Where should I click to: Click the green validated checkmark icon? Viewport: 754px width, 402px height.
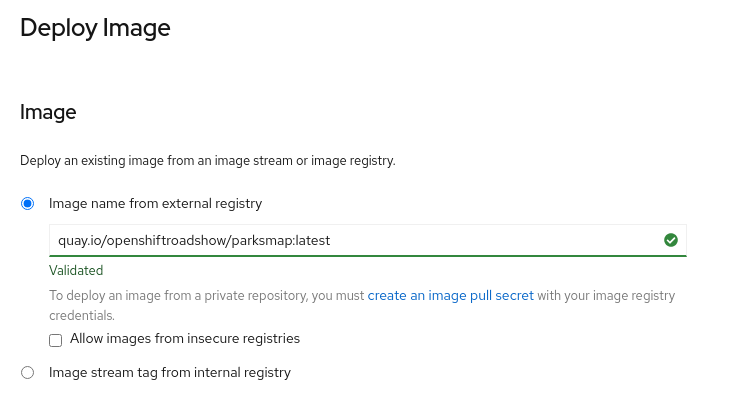671,240
